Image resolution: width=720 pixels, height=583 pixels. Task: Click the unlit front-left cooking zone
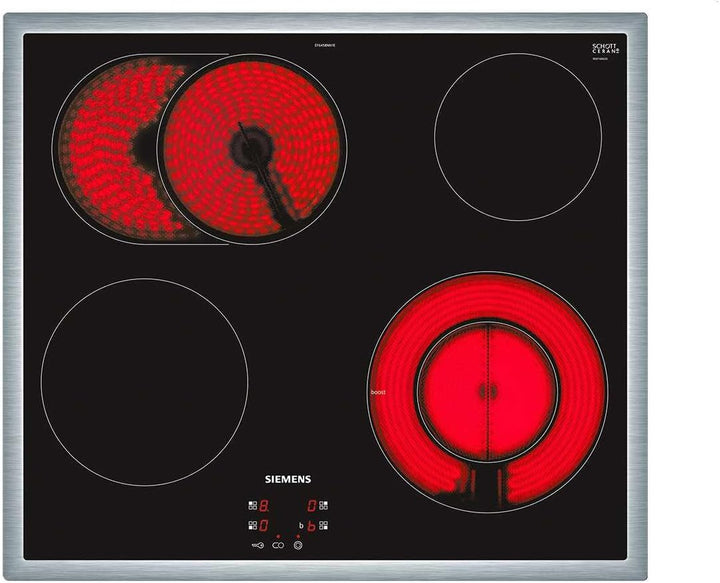[x=144, y=382]
